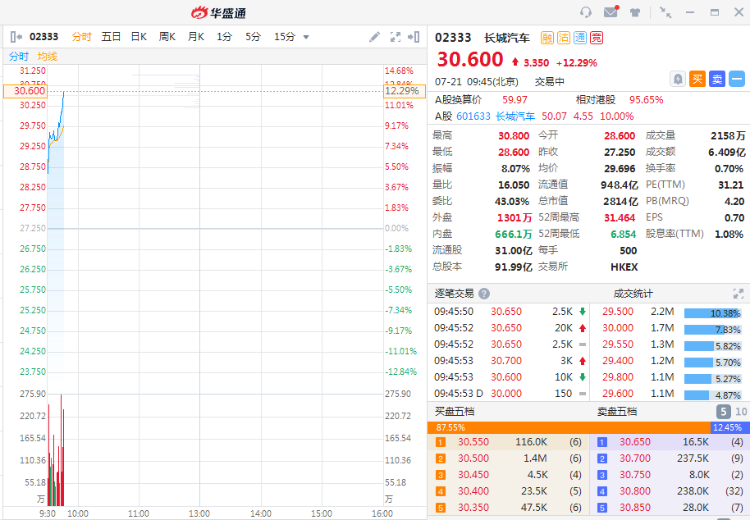Click the orange 买 buy button

698,78
